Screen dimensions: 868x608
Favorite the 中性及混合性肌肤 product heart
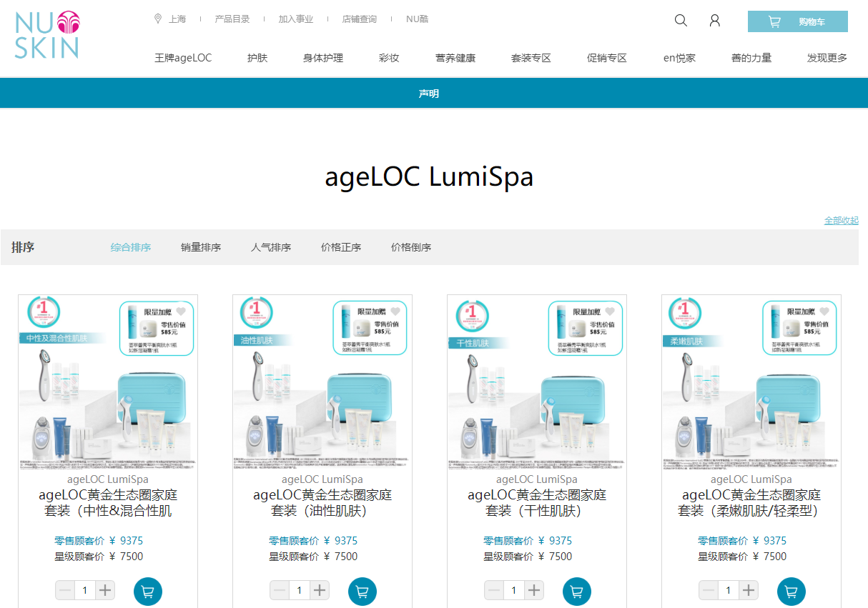coord(181,311)
